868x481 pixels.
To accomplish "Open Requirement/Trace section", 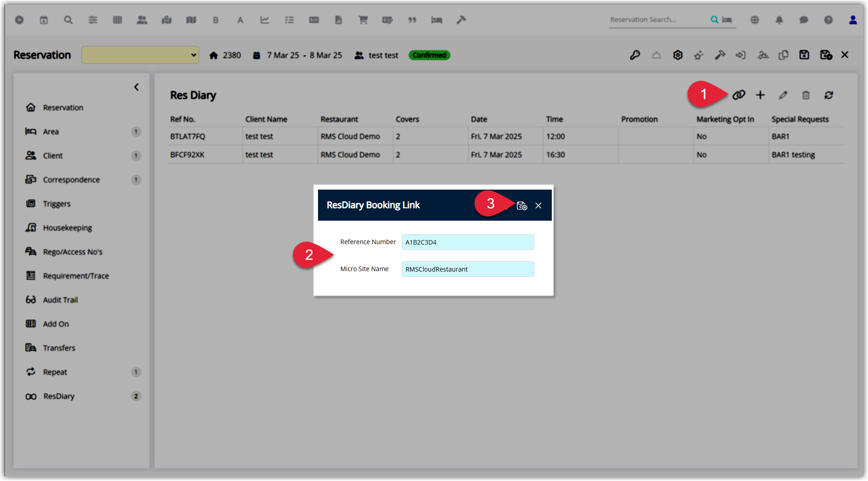I will tap(76, 276).
